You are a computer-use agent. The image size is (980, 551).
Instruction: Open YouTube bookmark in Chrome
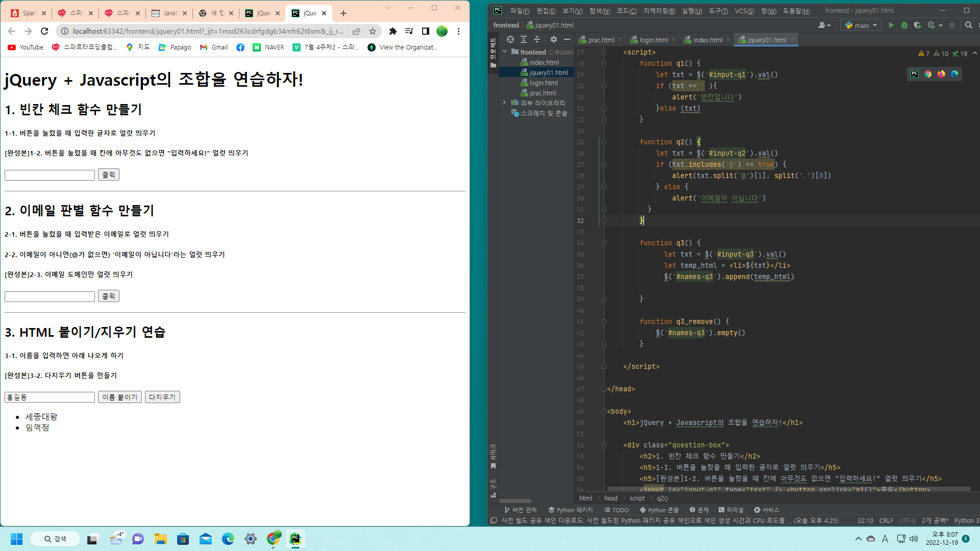point(26,47)
